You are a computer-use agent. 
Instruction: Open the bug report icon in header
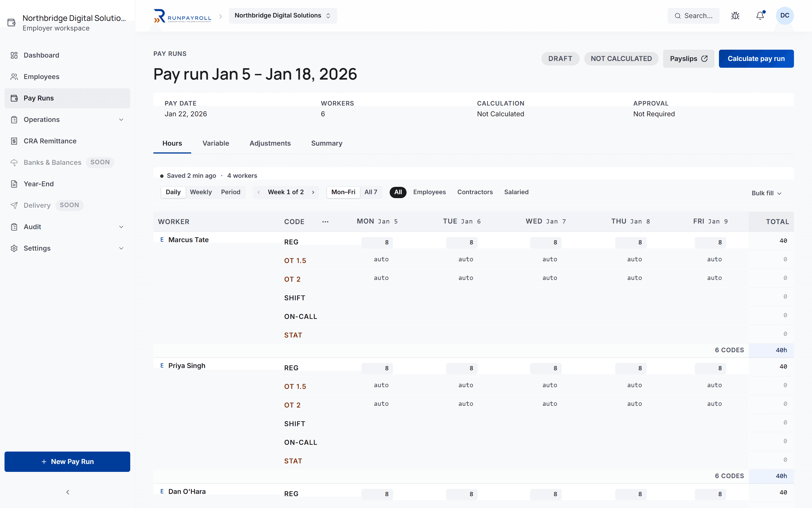point(735,16)
